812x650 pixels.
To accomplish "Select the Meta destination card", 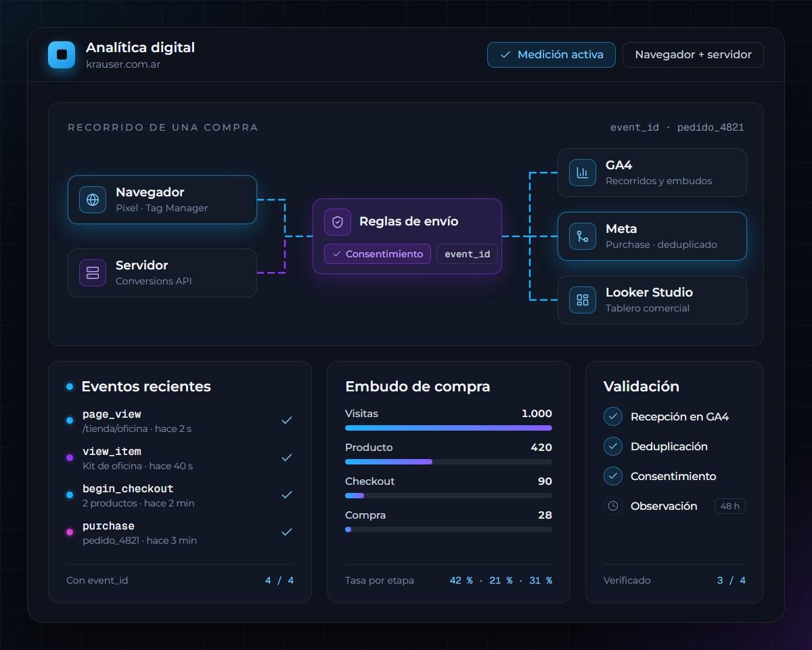I will point(652,236).
